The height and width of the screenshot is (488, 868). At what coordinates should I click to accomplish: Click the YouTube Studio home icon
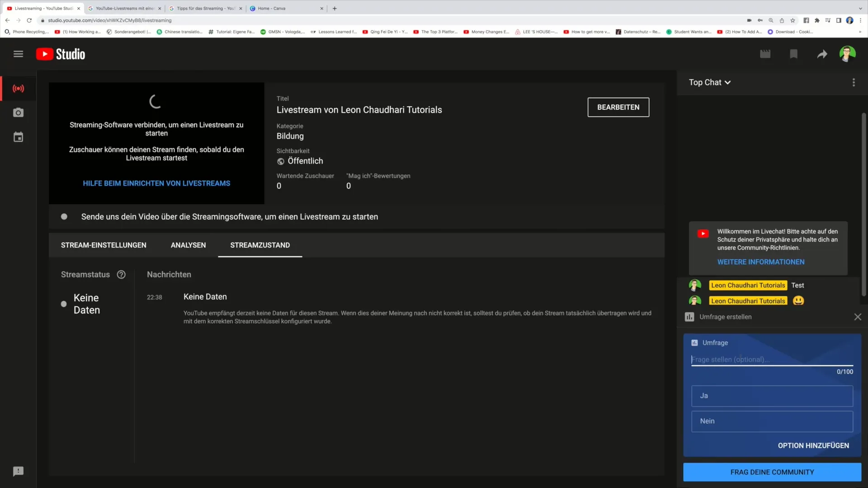pos(60,54)
